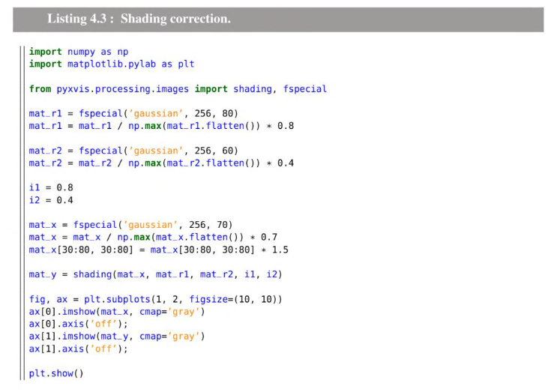Click the mat_r1 fspecial gaussian 256, 80 line
Image resolution: width=551 pixels, height=392 pixels.
tap(133, 113)
